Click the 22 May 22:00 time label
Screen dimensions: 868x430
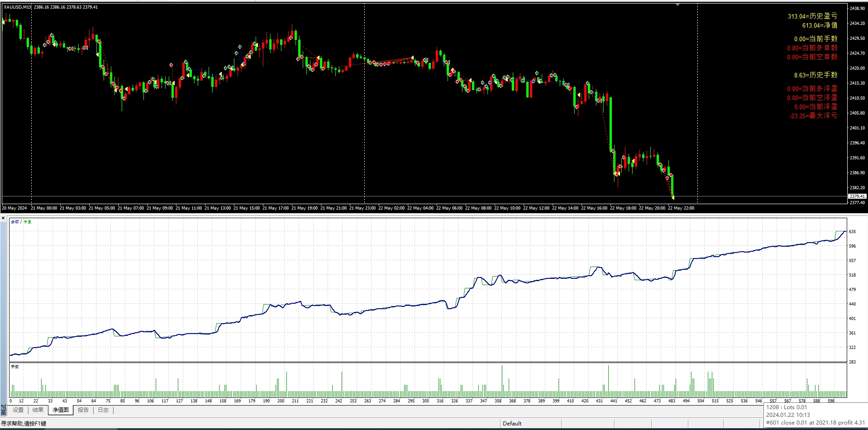(x=681, y=208)
